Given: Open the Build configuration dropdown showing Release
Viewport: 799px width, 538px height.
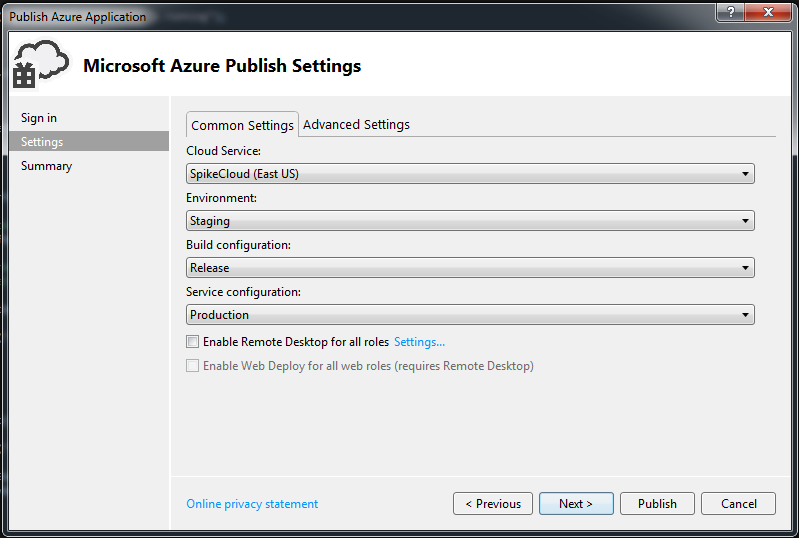Looking at the screenshot, I should pos(470,267).
